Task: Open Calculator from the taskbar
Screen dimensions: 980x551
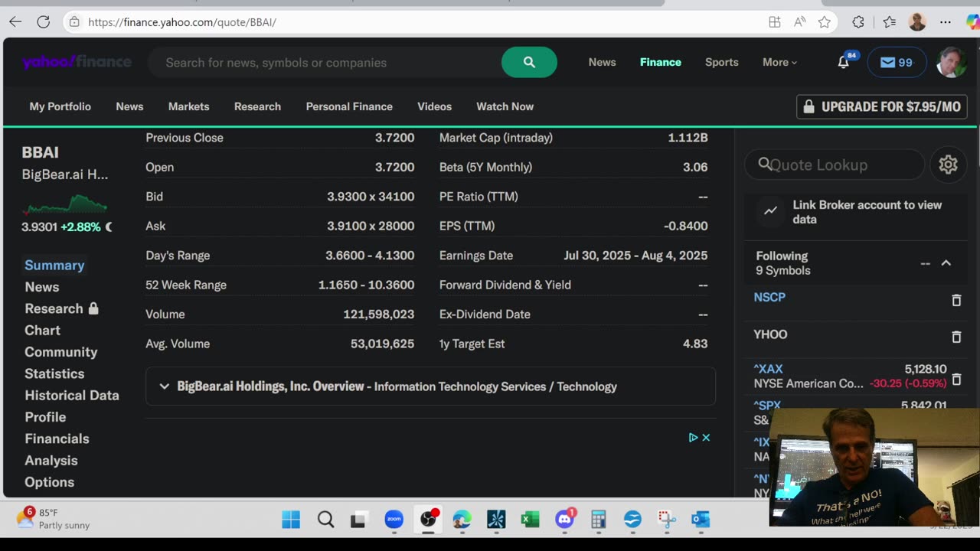Action: 599,520
